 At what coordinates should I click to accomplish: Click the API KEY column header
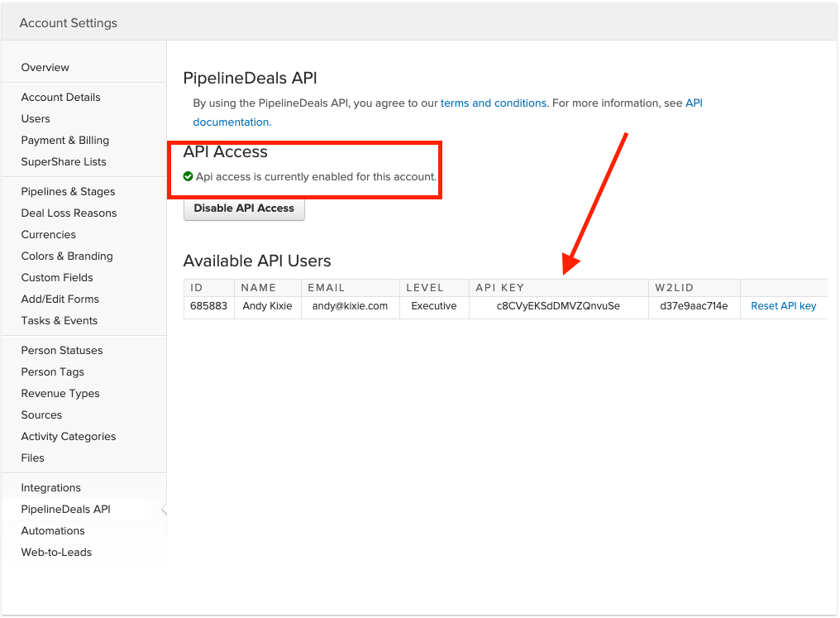coord(500,288)
